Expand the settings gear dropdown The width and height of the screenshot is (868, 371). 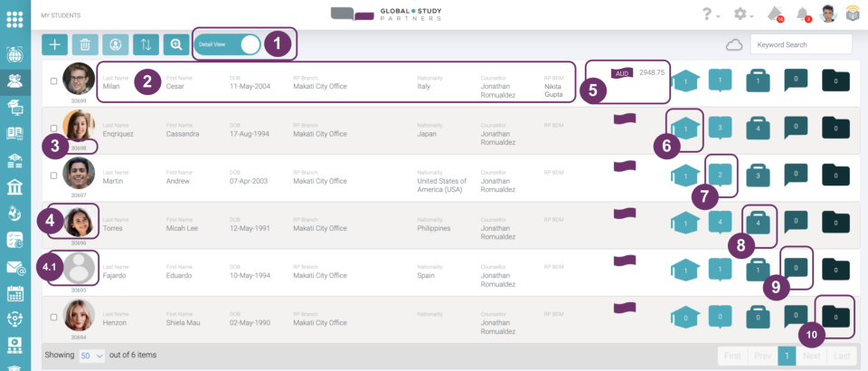743,14
